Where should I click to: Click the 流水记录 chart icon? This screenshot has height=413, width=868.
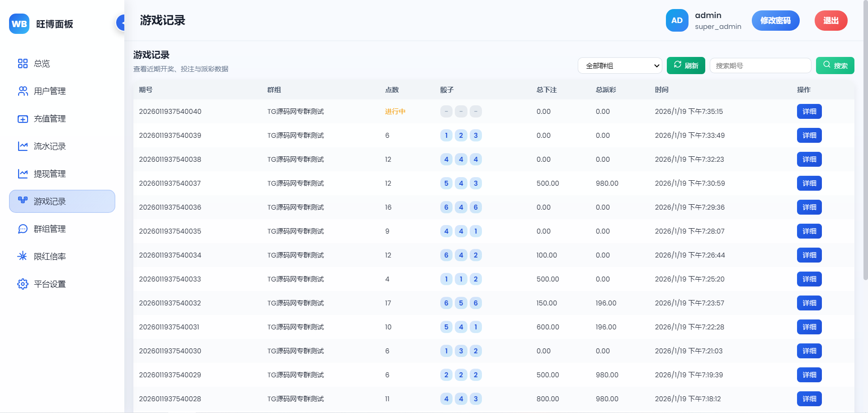[23, 146]
